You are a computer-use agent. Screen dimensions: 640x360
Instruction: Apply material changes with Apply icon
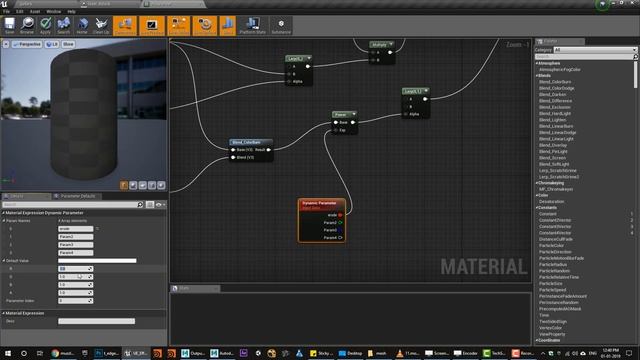tap(45, 25)
